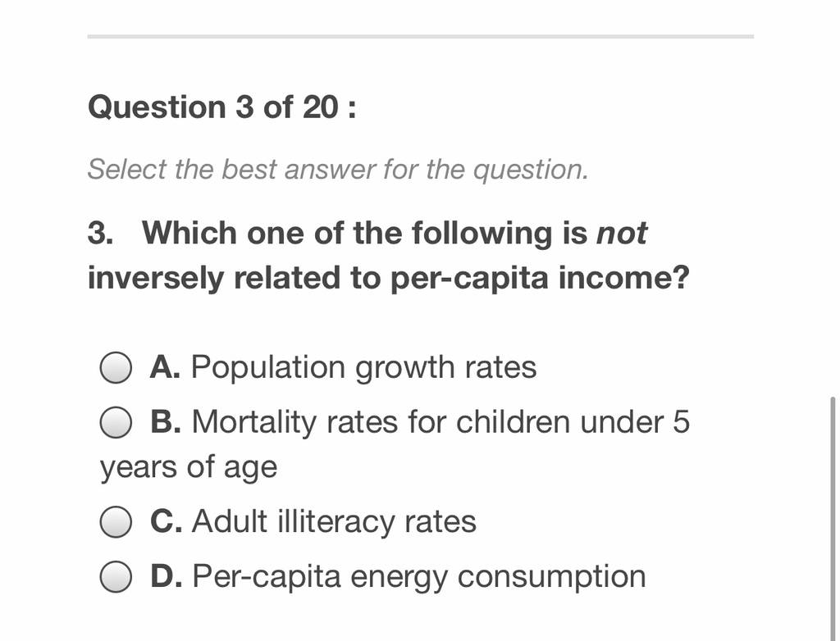
Task: Click the "Population growth rates" answer text
Action: point(363,368)
